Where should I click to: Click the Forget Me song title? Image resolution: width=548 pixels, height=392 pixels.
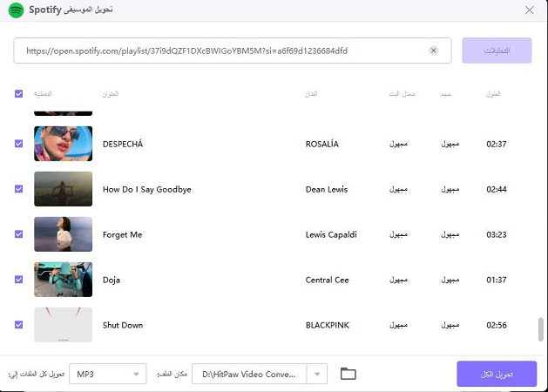click(122, 234)
